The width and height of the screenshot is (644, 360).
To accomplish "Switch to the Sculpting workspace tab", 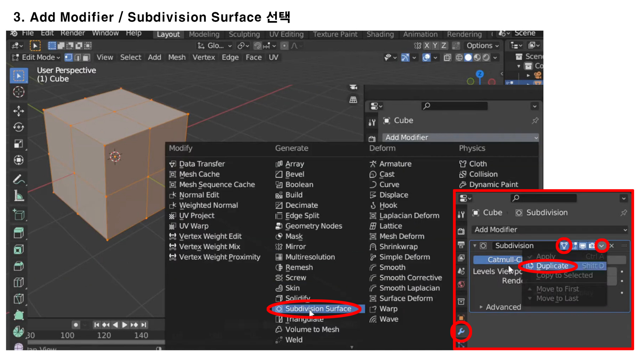I will point(244,34).
